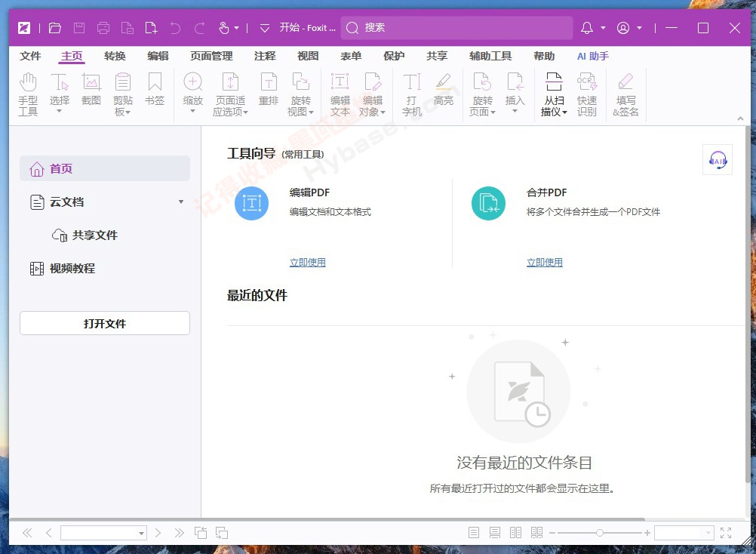Click the Undo arrow icon
The image size is (756, 554).
click(175, 28)
